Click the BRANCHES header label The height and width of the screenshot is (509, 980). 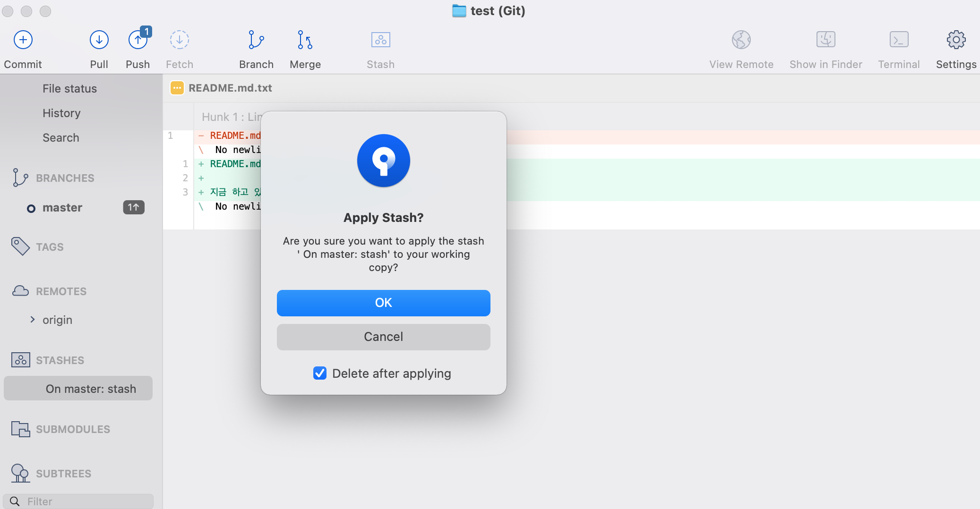tap(65, 178)
